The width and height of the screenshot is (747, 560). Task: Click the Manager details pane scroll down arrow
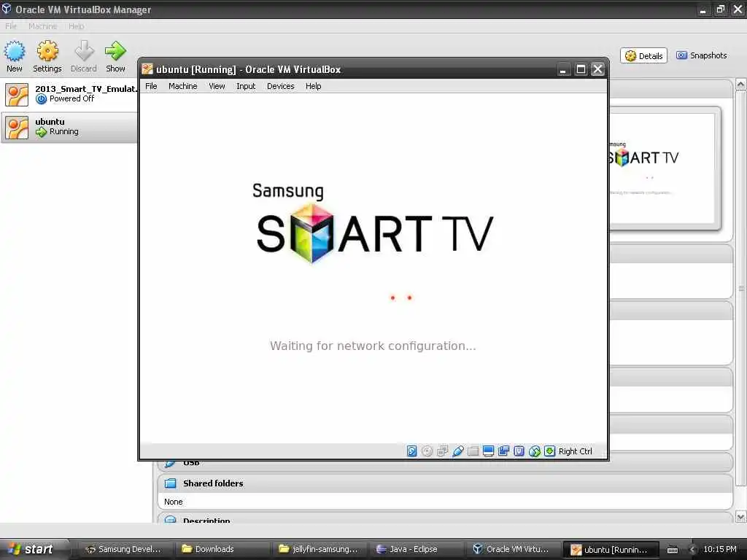click(x=741, y=517)
